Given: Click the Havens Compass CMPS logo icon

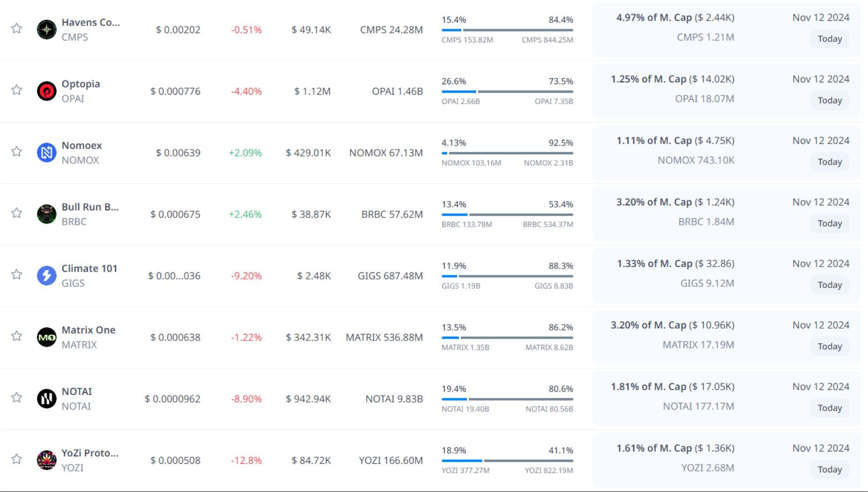Looking at the screenshot, I should coord(46,30).
